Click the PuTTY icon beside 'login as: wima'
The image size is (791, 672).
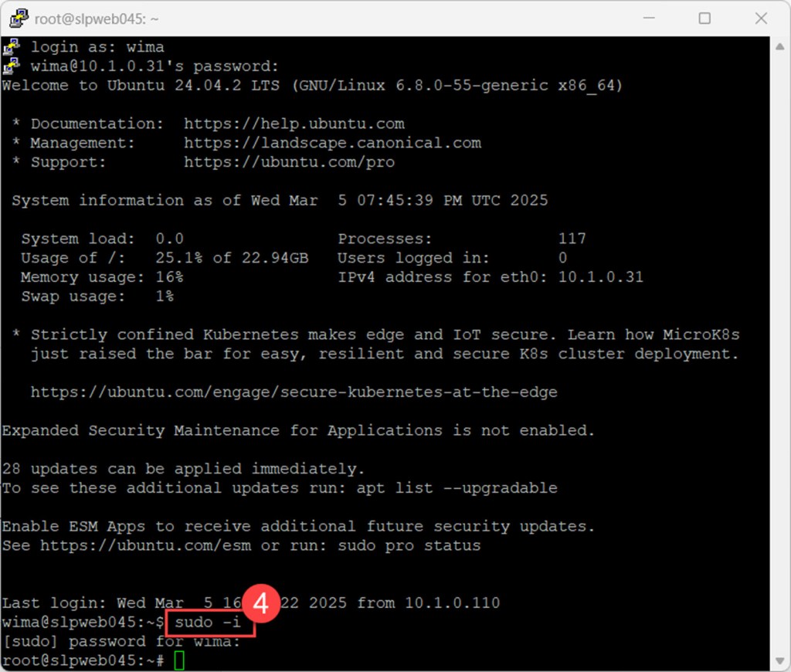(x=11, y=47)
